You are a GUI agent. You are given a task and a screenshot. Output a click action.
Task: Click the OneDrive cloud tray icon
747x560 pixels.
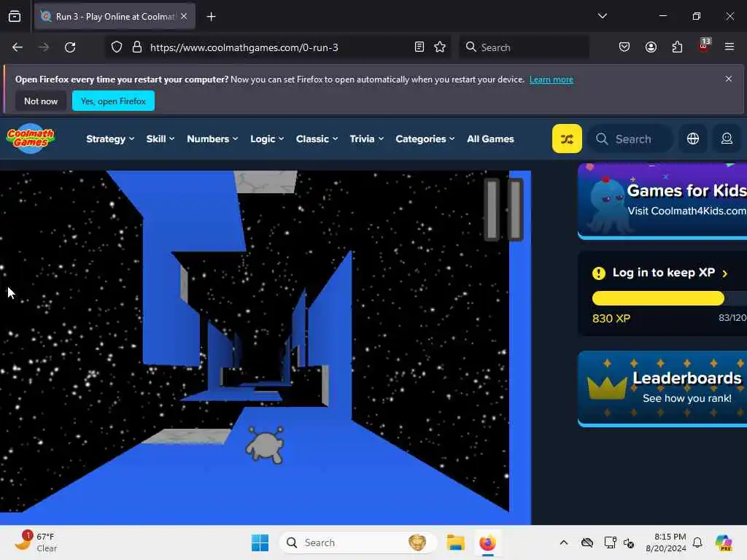pyautogui.click(x=587, y=542)
